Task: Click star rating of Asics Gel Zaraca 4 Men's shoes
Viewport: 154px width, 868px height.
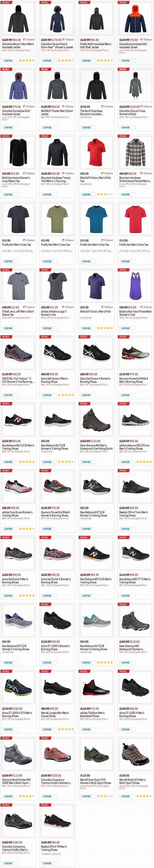Action: click(x=66, y=395)
